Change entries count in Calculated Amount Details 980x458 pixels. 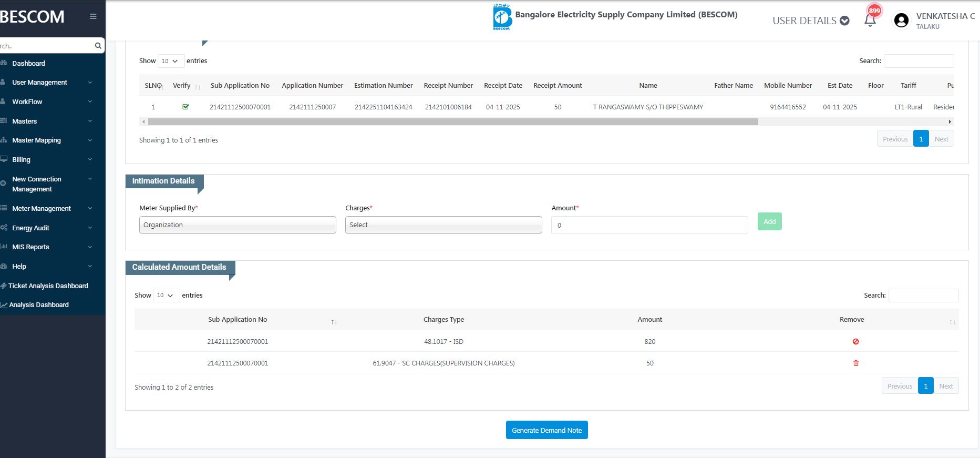click(x=166, y=295)
